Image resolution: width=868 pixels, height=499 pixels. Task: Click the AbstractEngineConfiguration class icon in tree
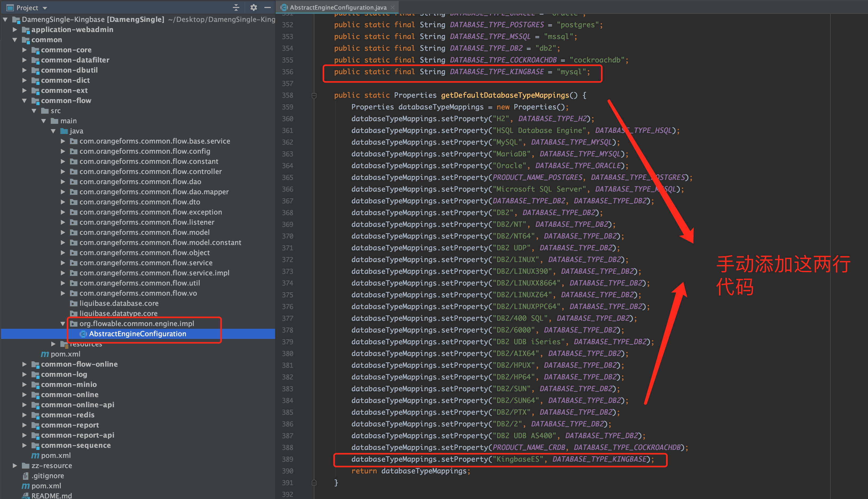coord(83,334)
